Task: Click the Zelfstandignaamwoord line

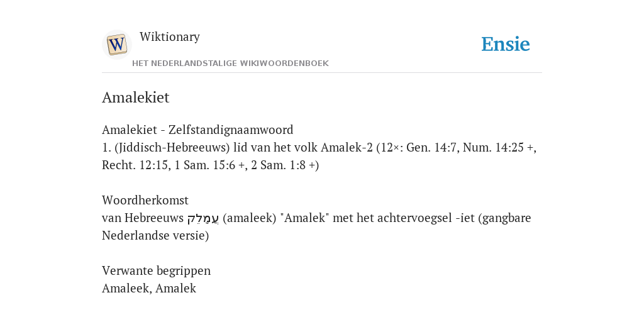Action: pos(197,130)
